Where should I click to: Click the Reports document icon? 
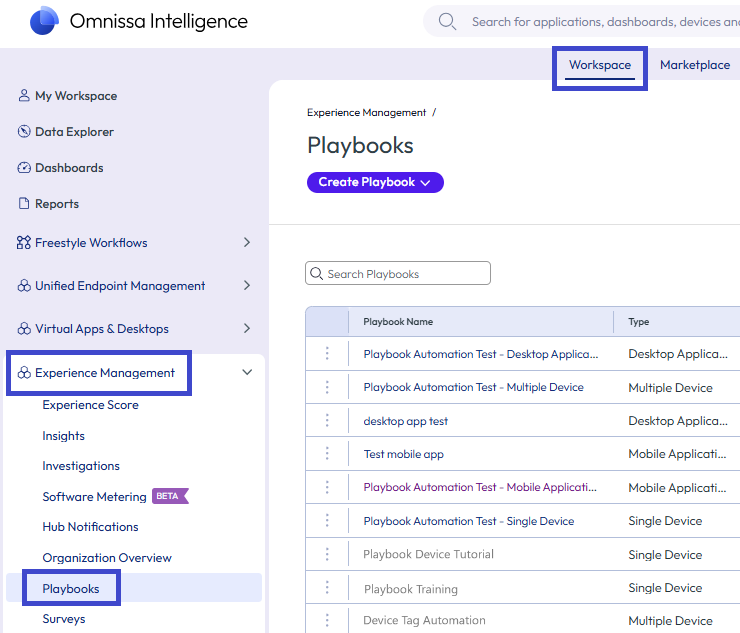coord(24,203)
